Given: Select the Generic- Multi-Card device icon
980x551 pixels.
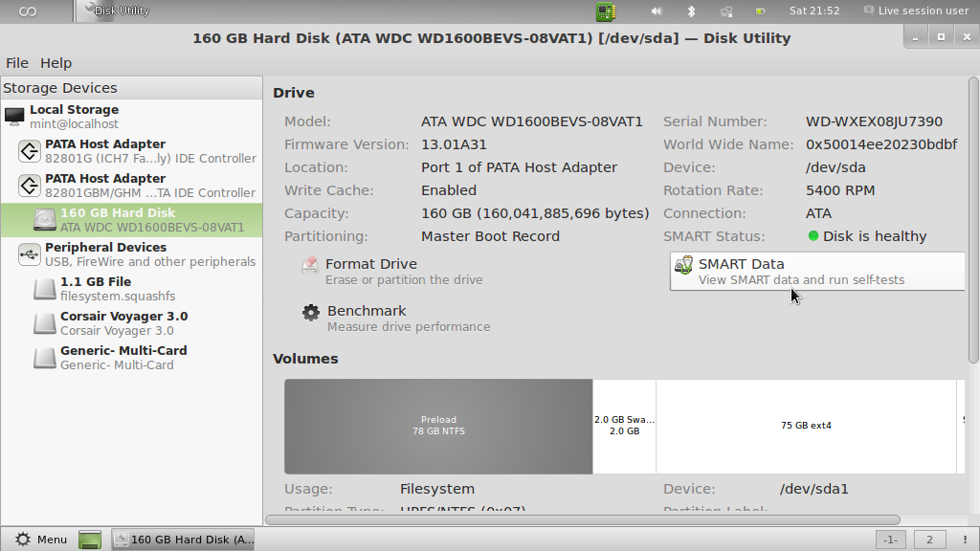Looking at the screenshot, I should click(x=45, y=358).
